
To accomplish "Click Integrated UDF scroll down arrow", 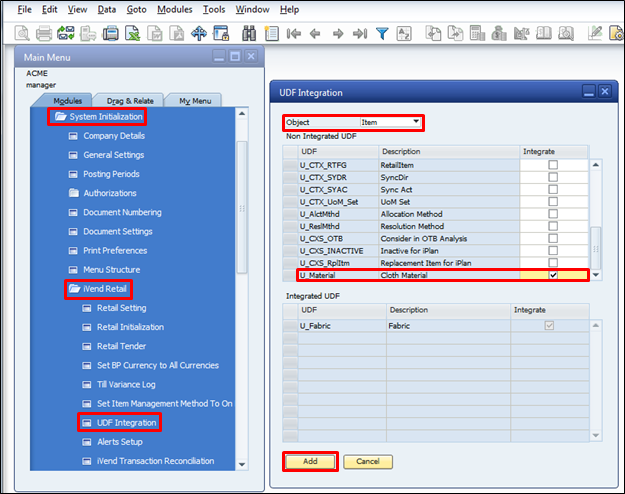I will (x=596, y=435).
